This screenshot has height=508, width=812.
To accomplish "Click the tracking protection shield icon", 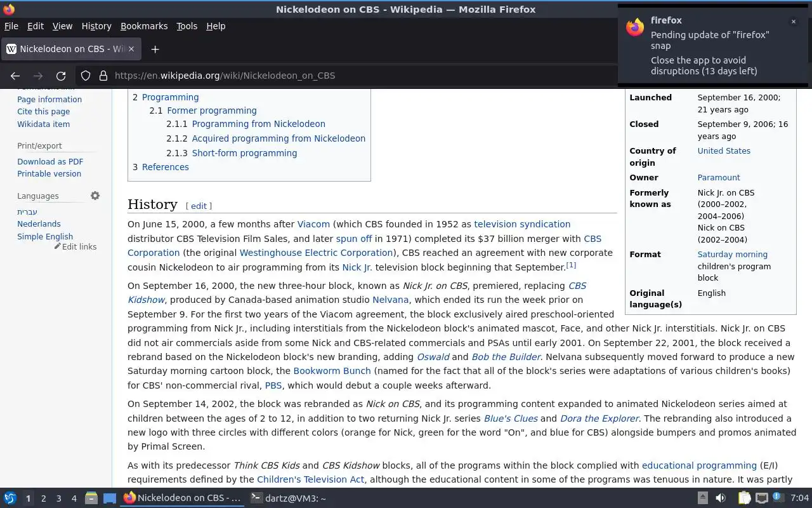I will point(86,76).
